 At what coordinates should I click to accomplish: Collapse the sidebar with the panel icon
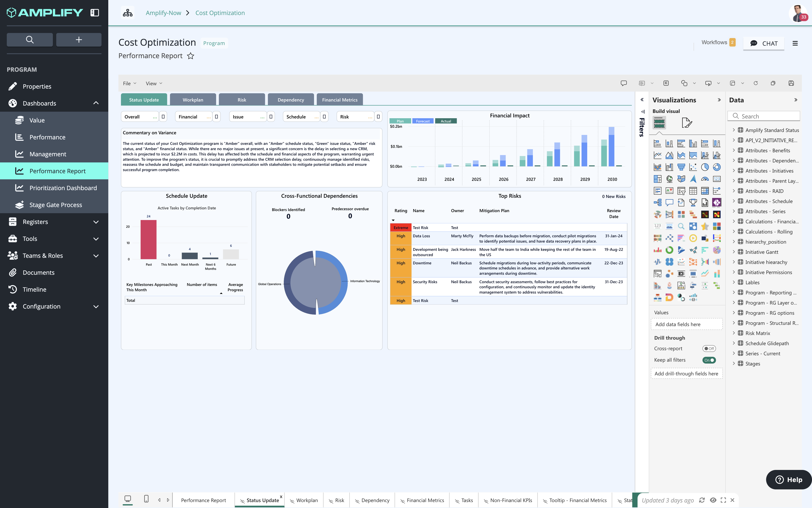click(95, 13)
